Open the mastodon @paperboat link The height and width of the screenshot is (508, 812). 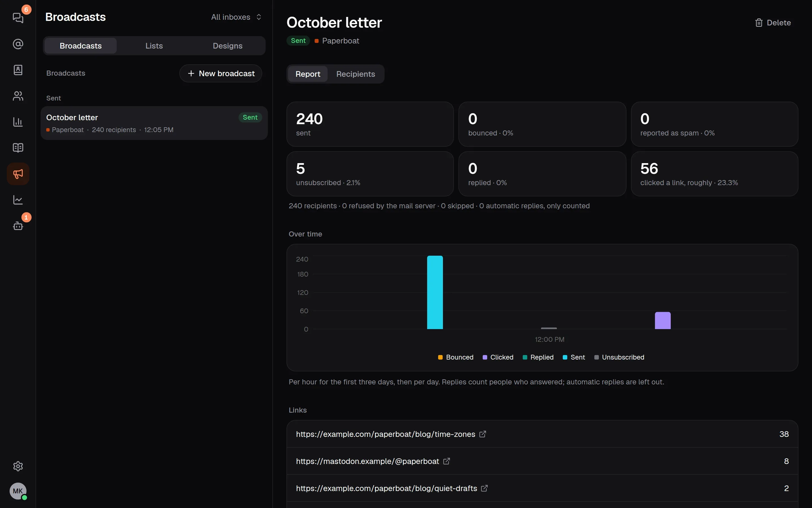pyautogui.click(x=367, y=461)
